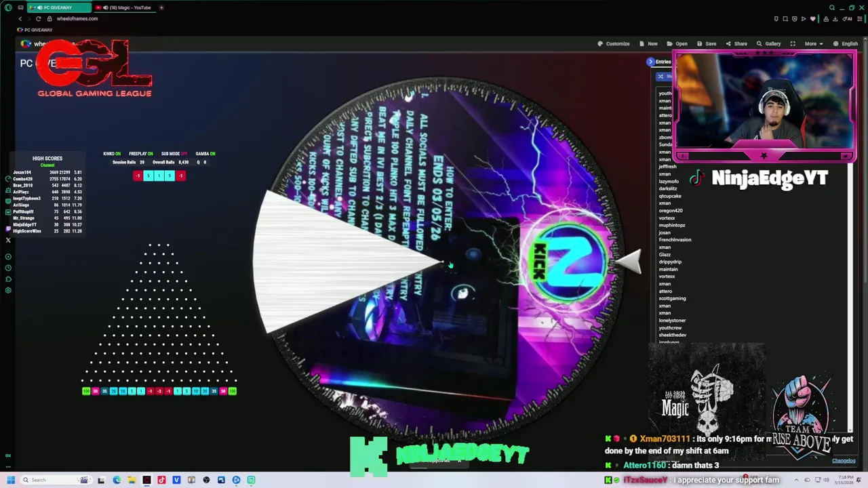Select entry 'qtcupcake' in the entries list
Viewport: 868px width, 488px height.
[x=670, y=196]
